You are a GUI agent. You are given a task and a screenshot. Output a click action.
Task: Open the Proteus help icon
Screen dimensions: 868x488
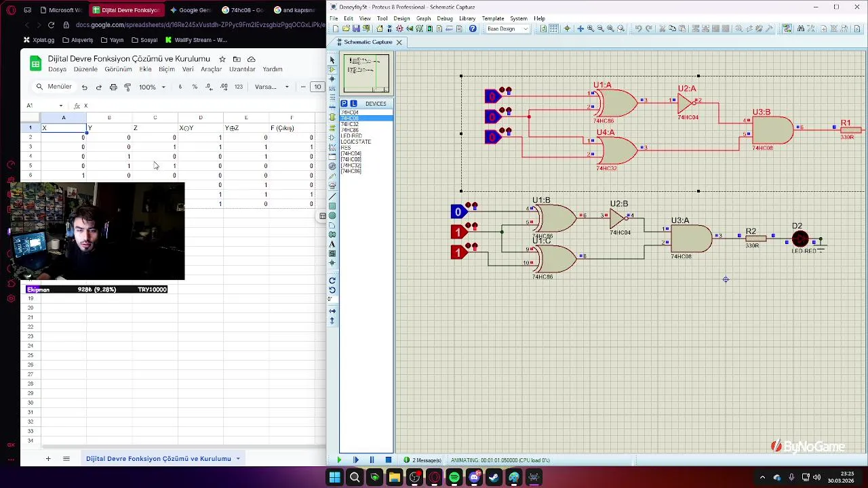tap(473, 28)
